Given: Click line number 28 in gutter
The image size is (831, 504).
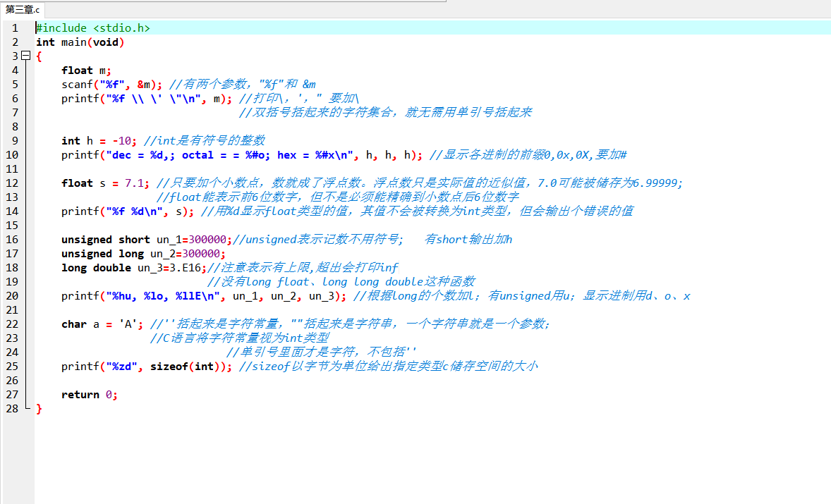Looking at the screenshot, I should click(x=12, y=409).
